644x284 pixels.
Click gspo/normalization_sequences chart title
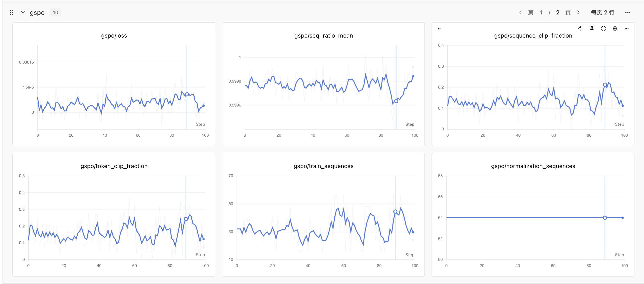533,166
